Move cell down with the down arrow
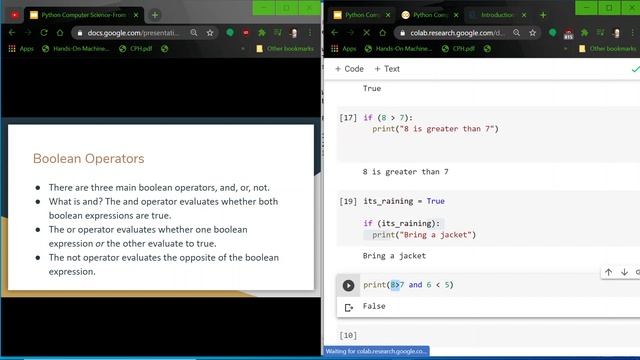This screenshot has width=640, height=360. (624, 272)
